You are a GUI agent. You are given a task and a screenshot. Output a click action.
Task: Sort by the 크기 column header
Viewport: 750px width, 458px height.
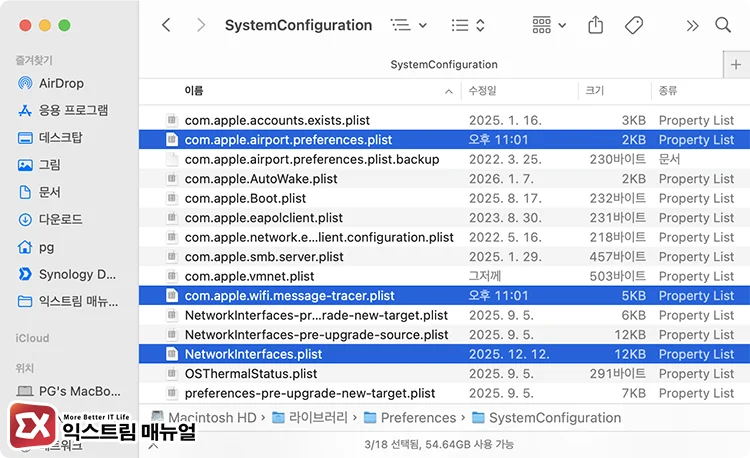coord(595,90)
